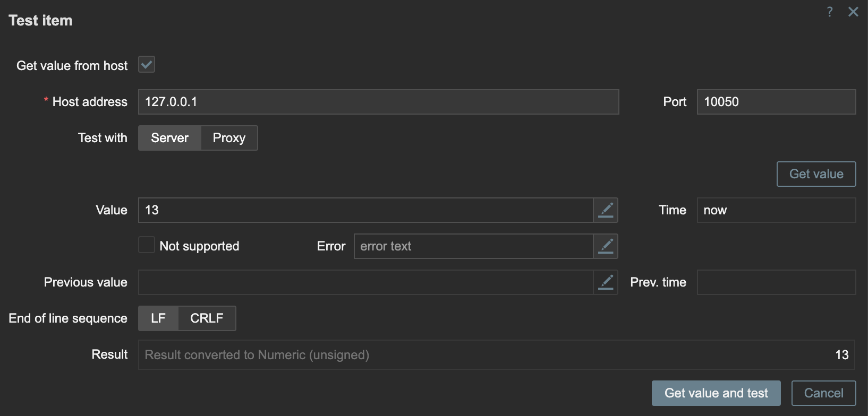Select Server in Test with
The image size is (868, 416).
pyautogui.click(x=170, y=138)
